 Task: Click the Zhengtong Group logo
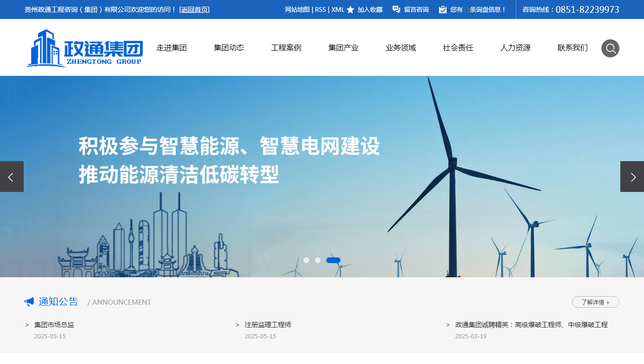pyautogui.click(x=85, y=48)
